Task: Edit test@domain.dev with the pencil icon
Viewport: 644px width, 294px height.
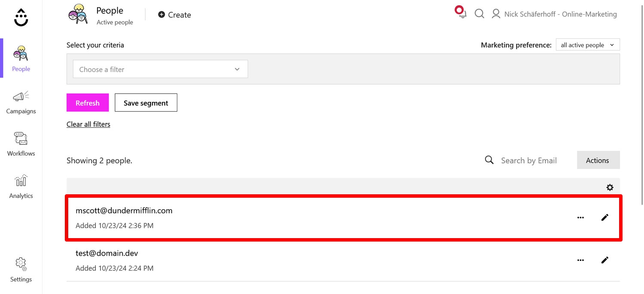Action: click(605, 260)
